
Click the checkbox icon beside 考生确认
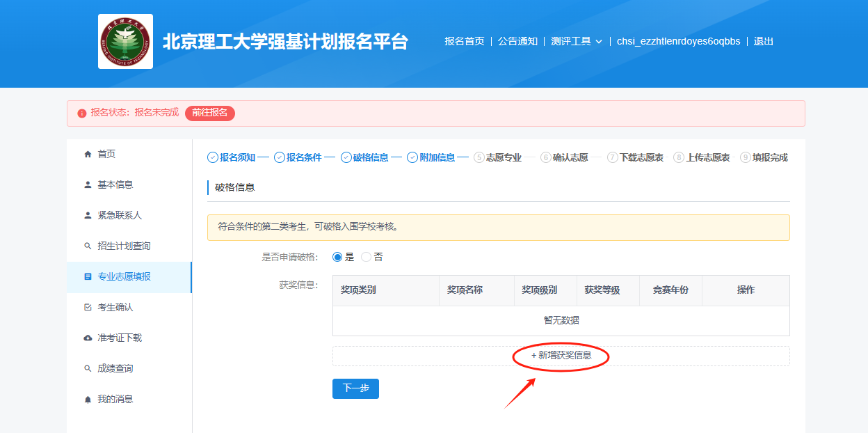(88, 307)
